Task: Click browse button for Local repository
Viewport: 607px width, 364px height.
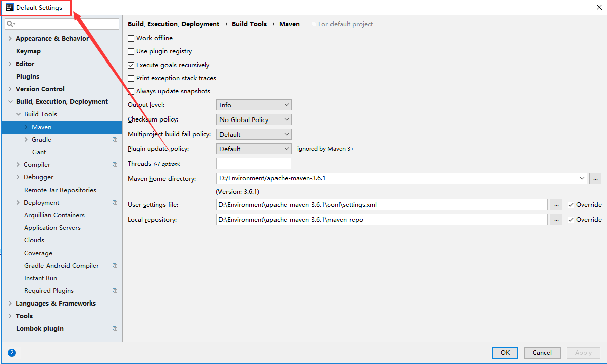Action: (x=556, y=220)
